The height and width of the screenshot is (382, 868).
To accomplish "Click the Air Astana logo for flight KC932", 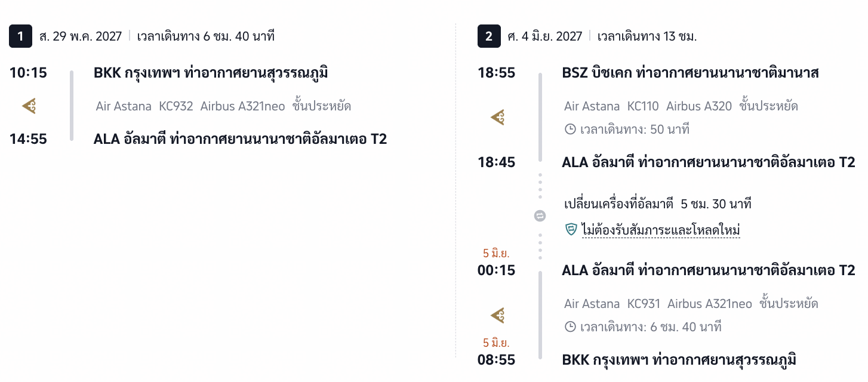I will 29,106.
